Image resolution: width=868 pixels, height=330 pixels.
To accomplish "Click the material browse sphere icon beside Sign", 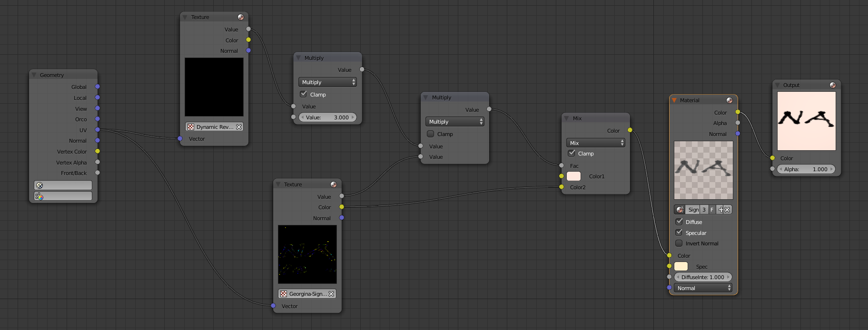I will (x=680, y=210).
